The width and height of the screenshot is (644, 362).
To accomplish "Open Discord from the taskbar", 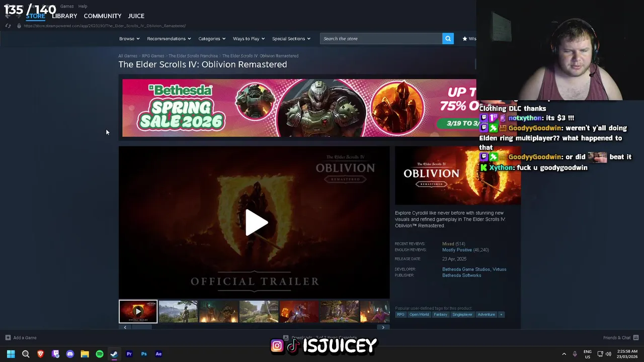I will pos(70,354).
